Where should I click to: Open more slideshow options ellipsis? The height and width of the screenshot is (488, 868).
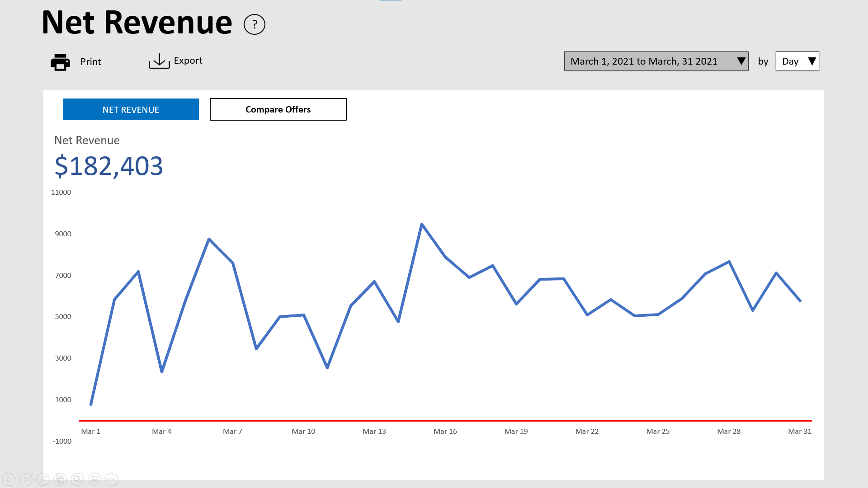(x=112, y=479)
